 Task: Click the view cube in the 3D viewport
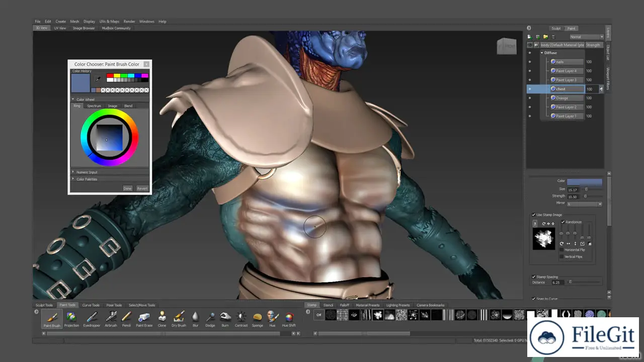507,46
